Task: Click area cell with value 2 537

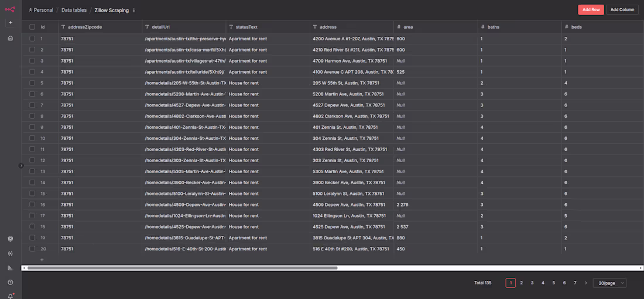Action: click(436, 226)
